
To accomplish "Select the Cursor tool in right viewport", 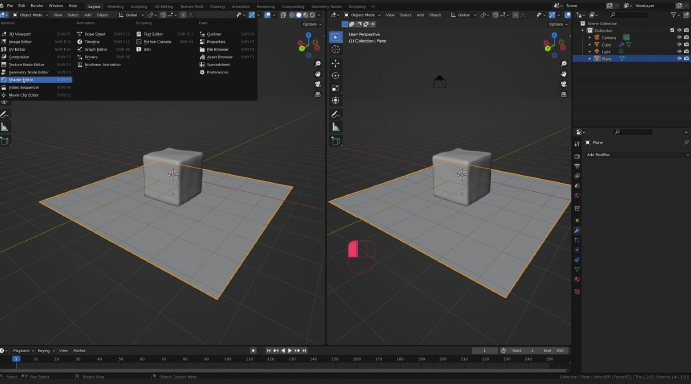I will (335, 49).
